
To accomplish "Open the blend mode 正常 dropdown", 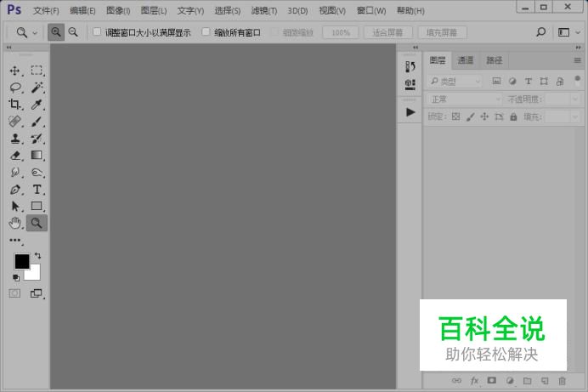I will 464,99.
